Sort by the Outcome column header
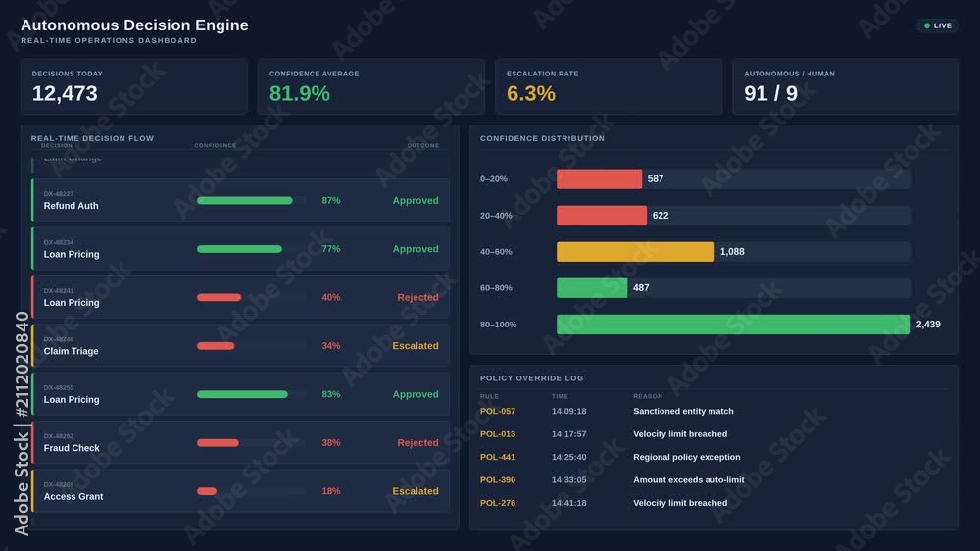 pos(423,146)
